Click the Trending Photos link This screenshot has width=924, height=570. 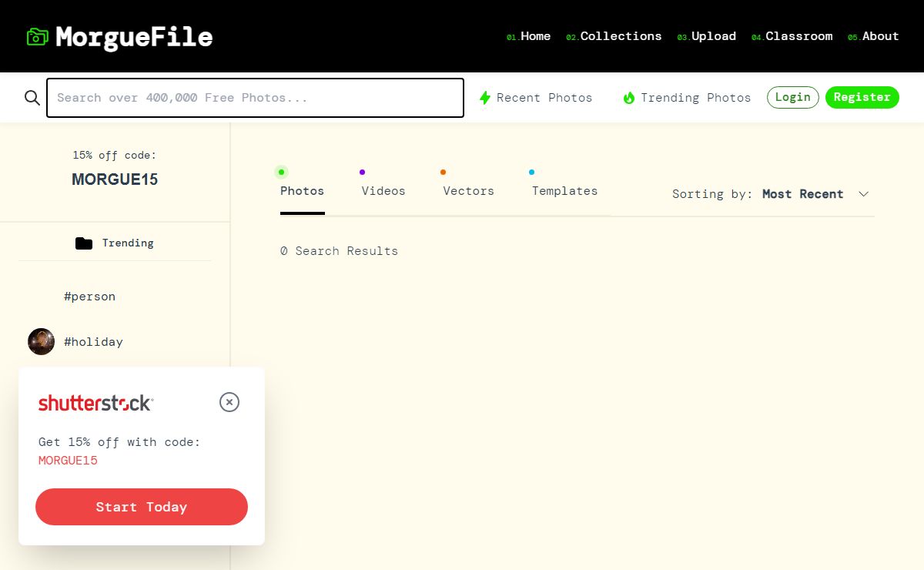[695, 98]
